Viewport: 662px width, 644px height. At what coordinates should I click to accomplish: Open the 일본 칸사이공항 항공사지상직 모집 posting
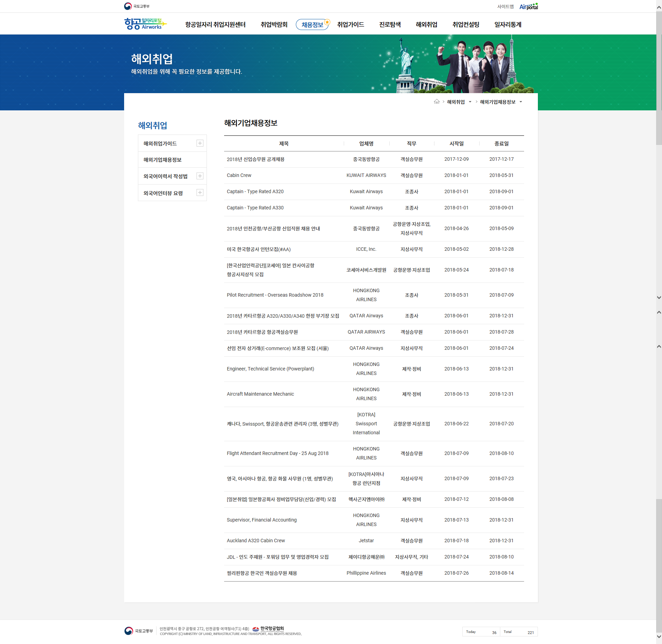coord(271,270)
